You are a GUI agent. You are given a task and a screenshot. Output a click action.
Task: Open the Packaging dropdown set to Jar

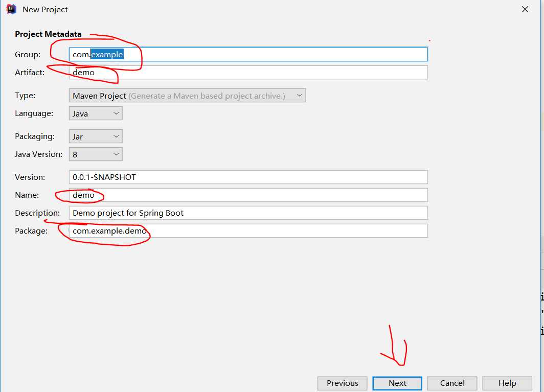pos(96,136)
